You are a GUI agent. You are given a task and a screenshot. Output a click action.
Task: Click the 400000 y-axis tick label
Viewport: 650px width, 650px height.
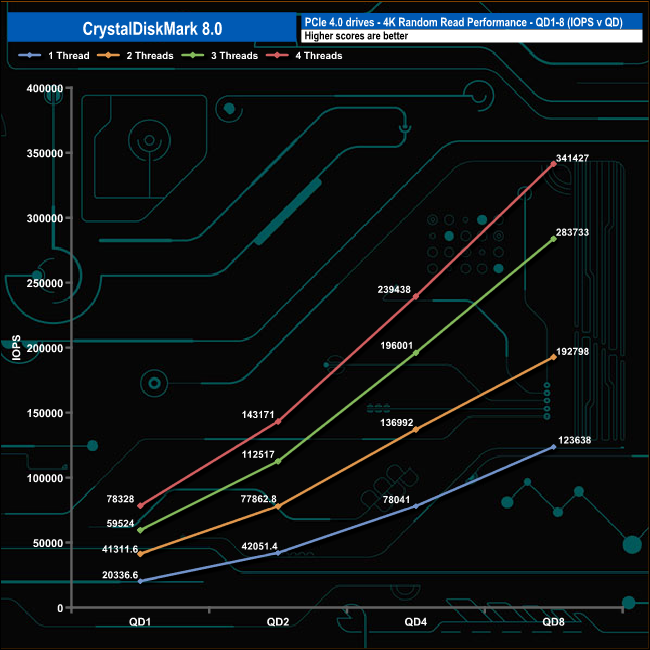pos(45,88)
